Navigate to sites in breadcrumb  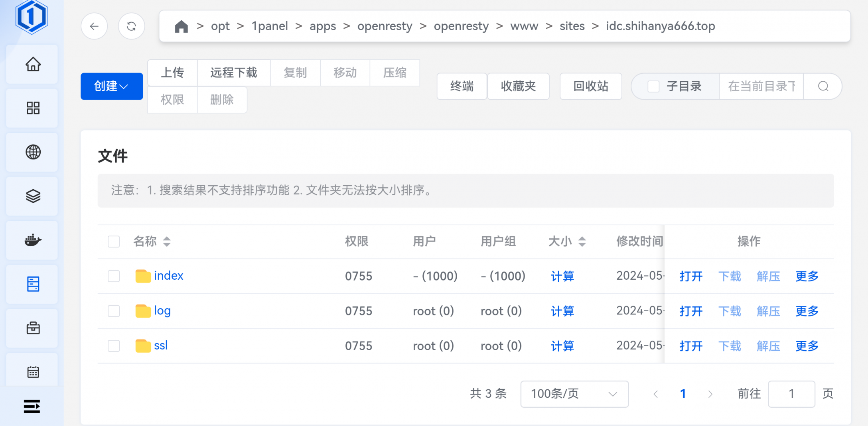coord(572,26)
